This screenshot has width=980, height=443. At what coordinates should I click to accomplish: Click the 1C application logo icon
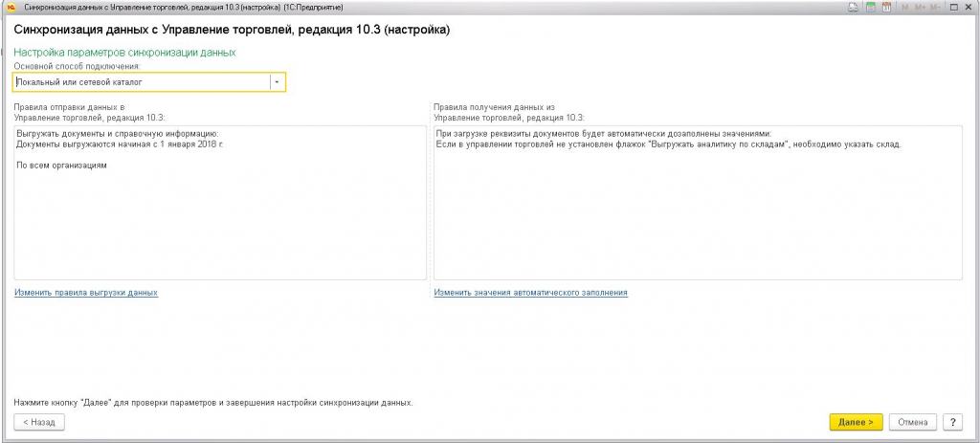[10, 7]
